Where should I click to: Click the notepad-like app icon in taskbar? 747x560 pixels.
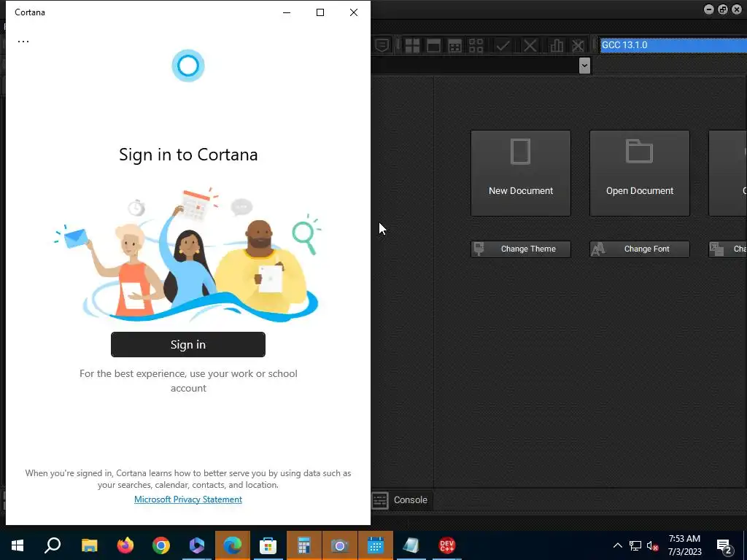tap(411, 545)
